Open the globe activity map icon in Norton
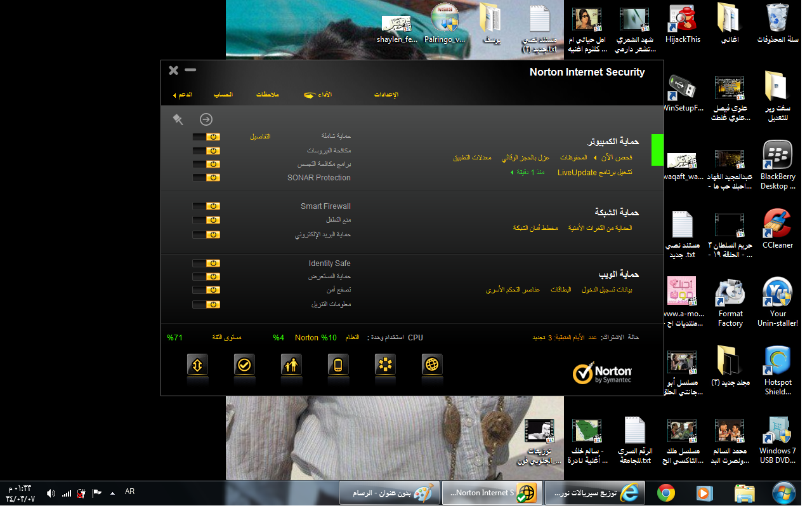Screen dimensions: 812x508 (432, 364)
